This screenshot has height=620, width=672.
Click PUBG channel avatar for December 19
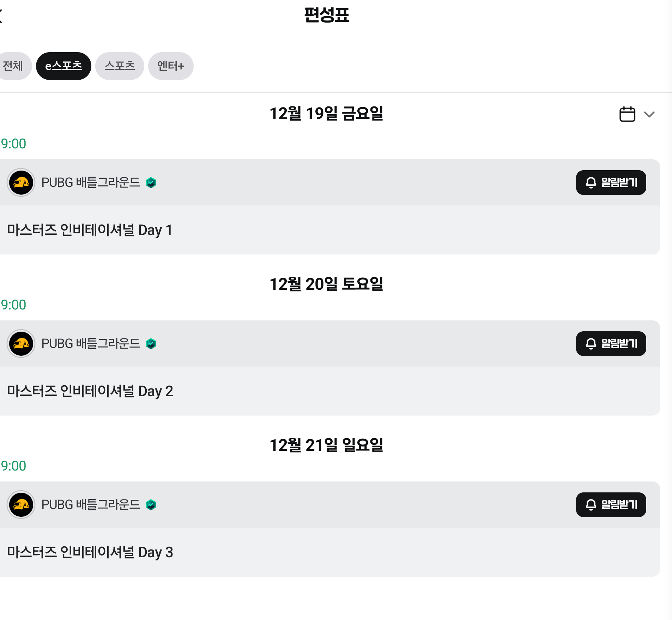[x=21, y=183]
